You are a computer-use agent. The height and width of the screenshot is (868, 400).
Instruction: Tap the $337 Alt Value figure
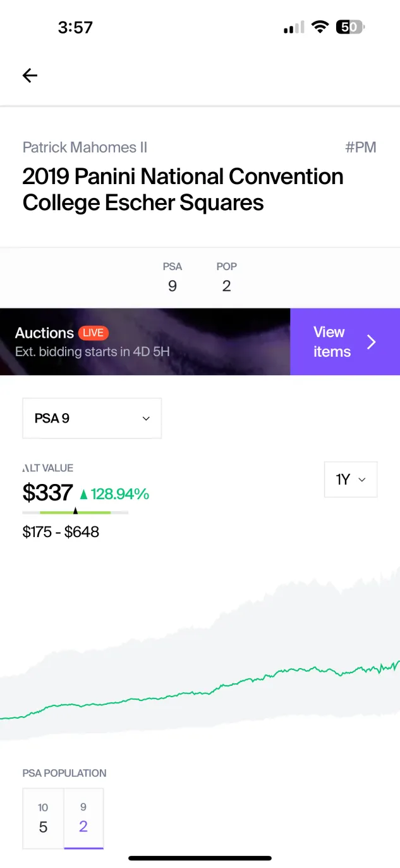47,492
